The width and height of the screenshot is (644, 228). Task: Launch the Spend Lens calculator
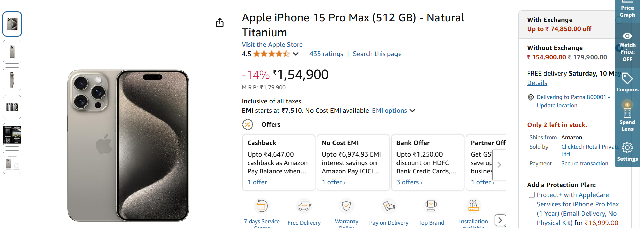[x=627, y=112]
